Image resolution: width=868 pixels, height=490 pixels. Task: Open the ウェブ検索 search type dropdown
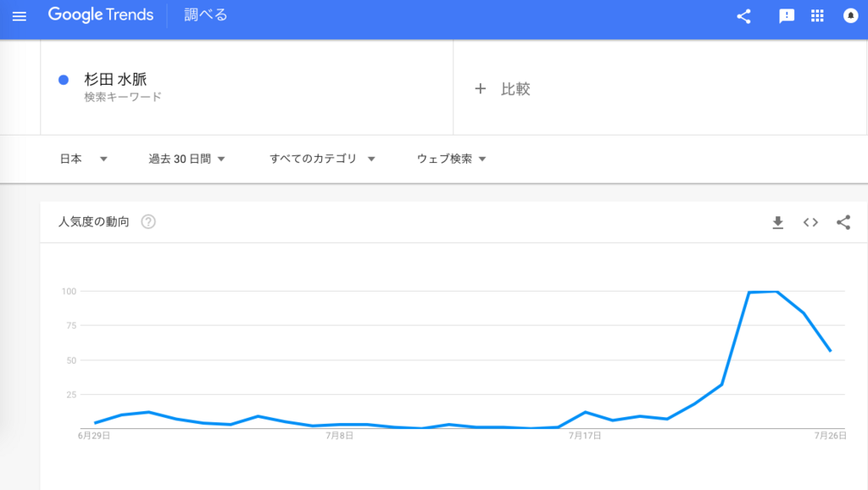(451, 159)
